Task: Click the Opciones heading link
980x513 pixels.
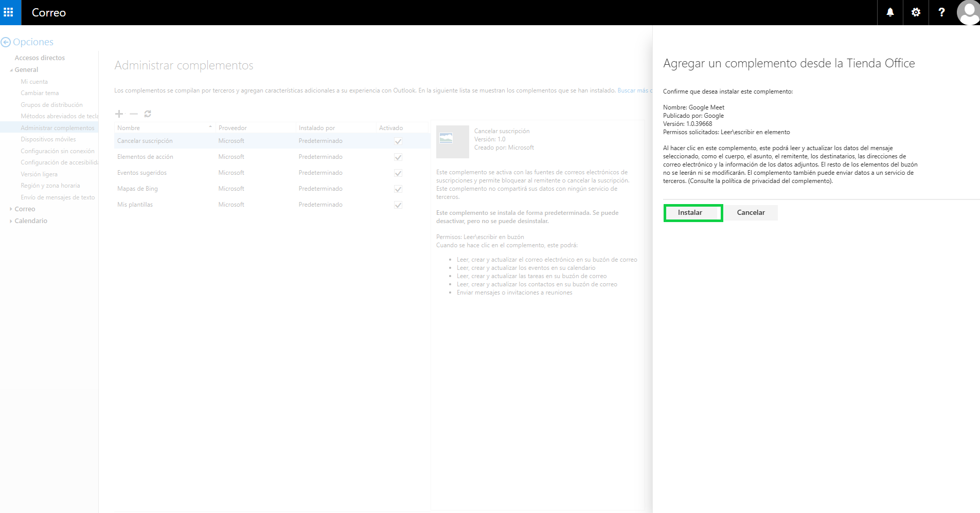Action: pos(33,42)
